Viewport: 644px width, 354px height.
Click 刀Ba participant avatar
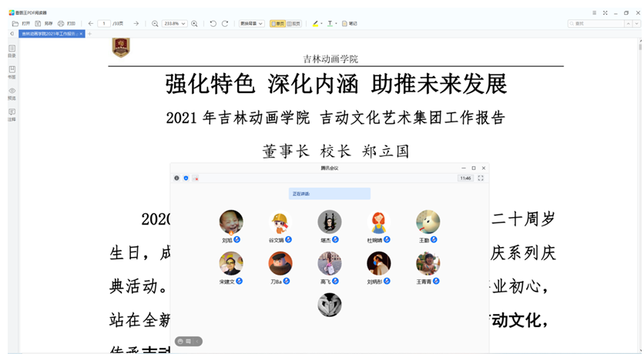point(280,263)
